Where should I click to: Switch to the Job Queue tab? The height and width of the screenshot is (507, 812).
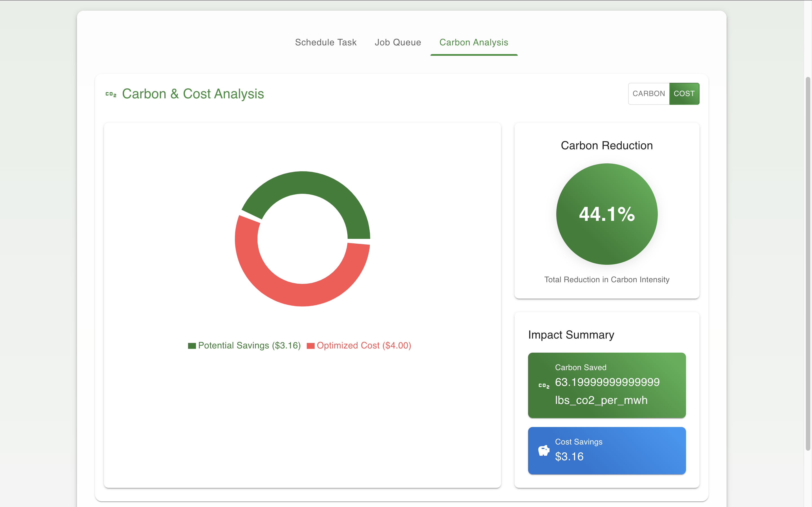pos(398,42)
